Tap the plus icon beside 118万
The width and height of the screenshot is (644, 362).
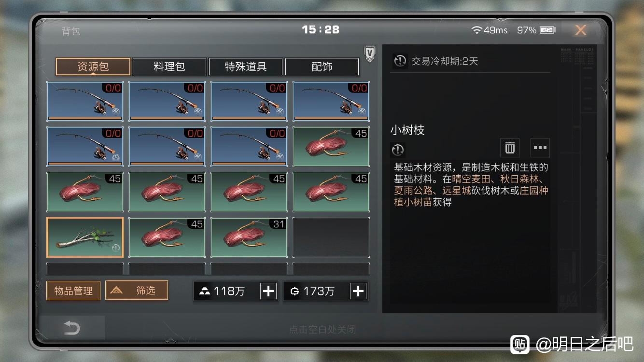268,291
